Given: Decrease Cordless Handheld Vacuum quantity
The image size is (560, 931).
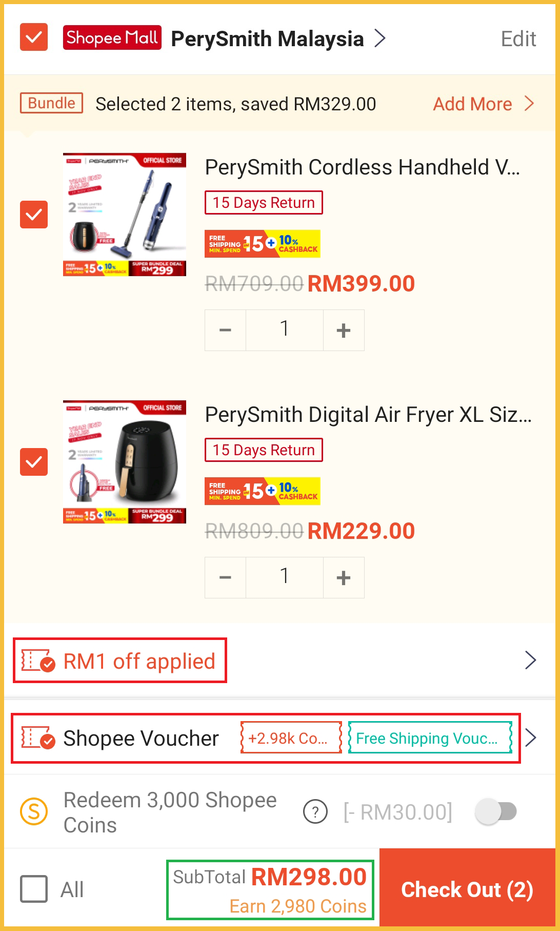Looking at the screenshot, I should 225,330.
